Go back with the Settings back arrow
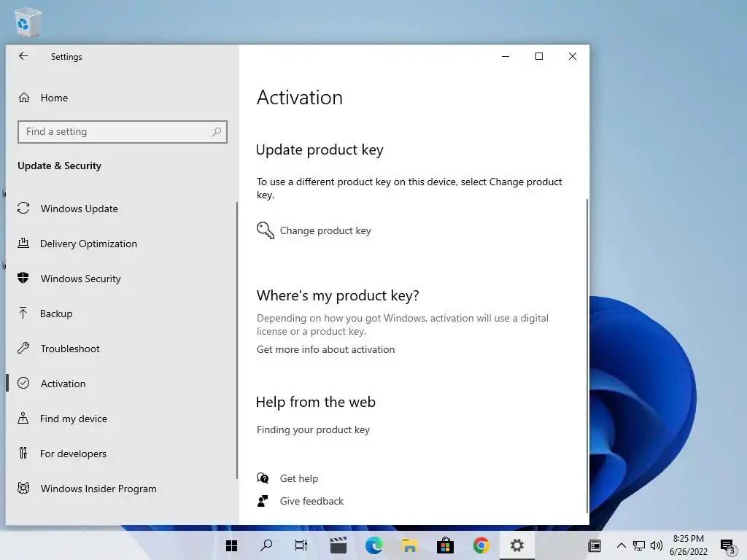This screenshot has height=560, width=747. (x=23, y=56)
